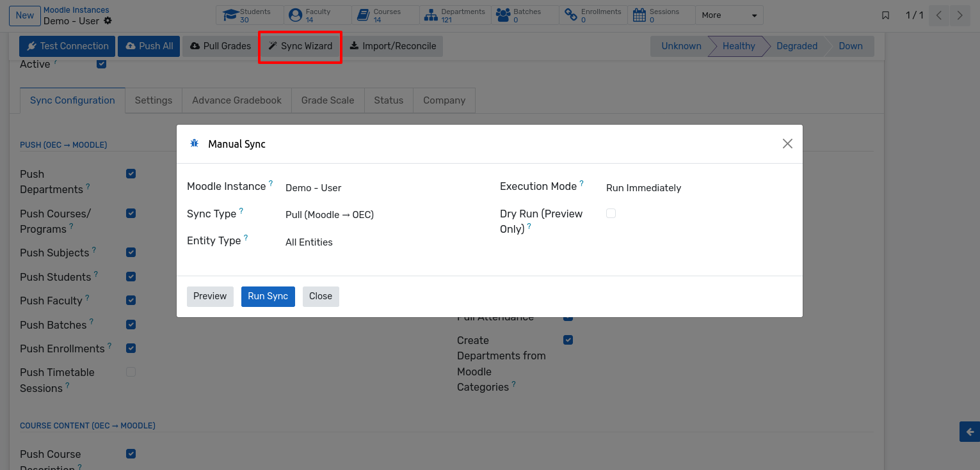The image size is (980, 470).
Task: Set status to Degraded in the statusbar
Action: 796,46
